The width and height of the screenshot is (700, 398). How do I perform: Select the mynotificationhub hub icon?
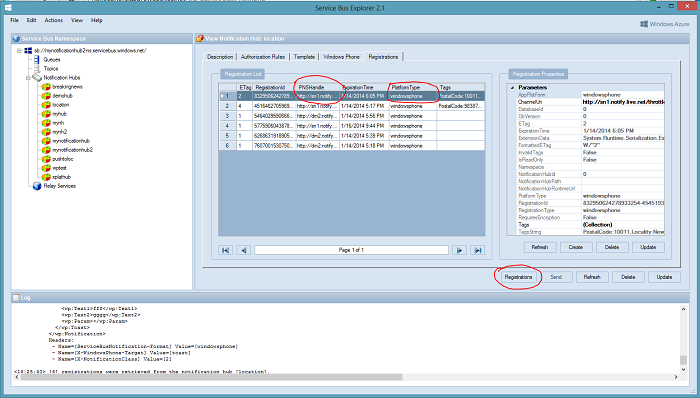[x=46, y=141]
